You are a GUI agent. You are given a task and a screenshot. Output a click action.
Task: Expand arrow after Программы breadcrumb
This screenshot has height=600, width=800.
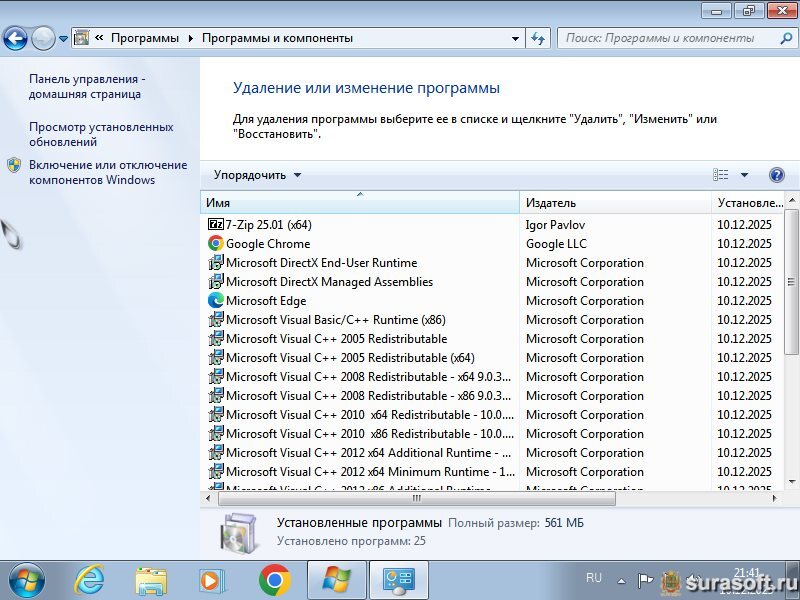click(191, 38)
